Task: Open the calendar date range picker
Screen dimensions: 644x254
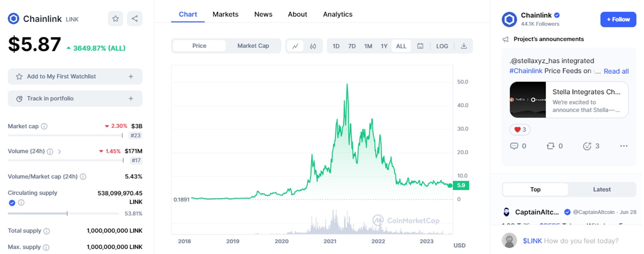Action: (x=420, y=46)
